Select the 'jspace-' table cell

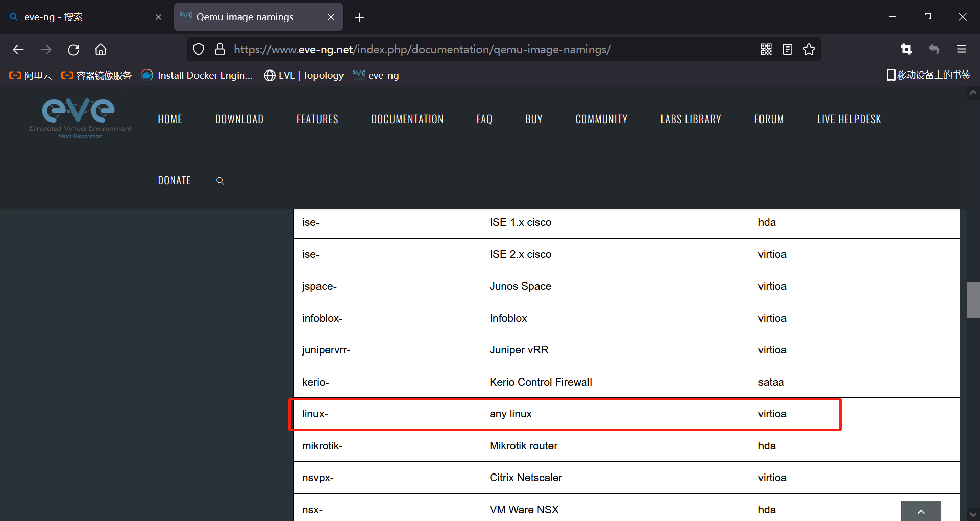(x=387, y=286)
